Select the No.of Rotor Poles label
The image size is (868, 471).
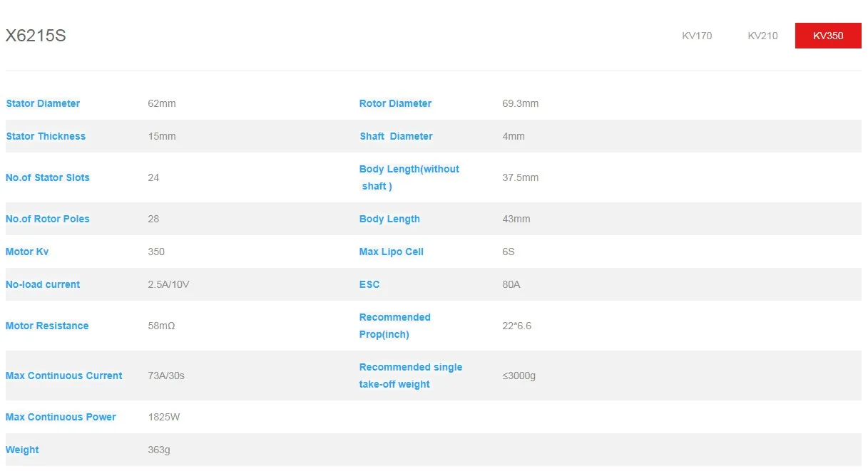coord(48,219)
